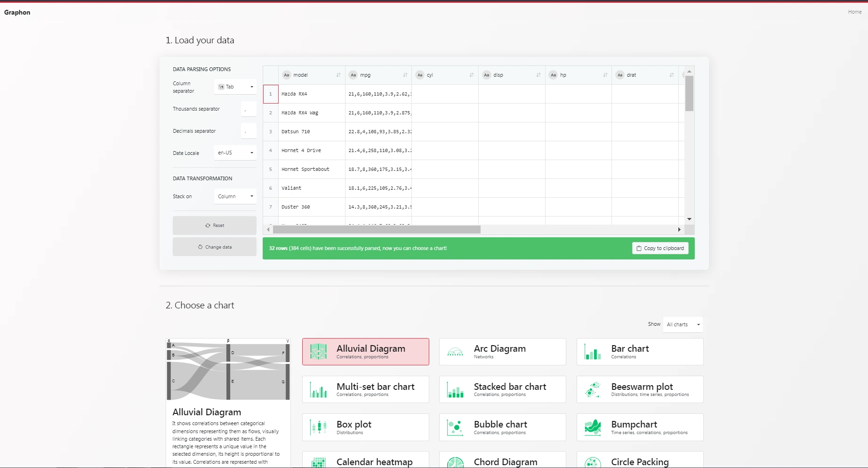Click the Beeswarm plot icon
This screenshot has width=868, height=468.
coord(593,389)
